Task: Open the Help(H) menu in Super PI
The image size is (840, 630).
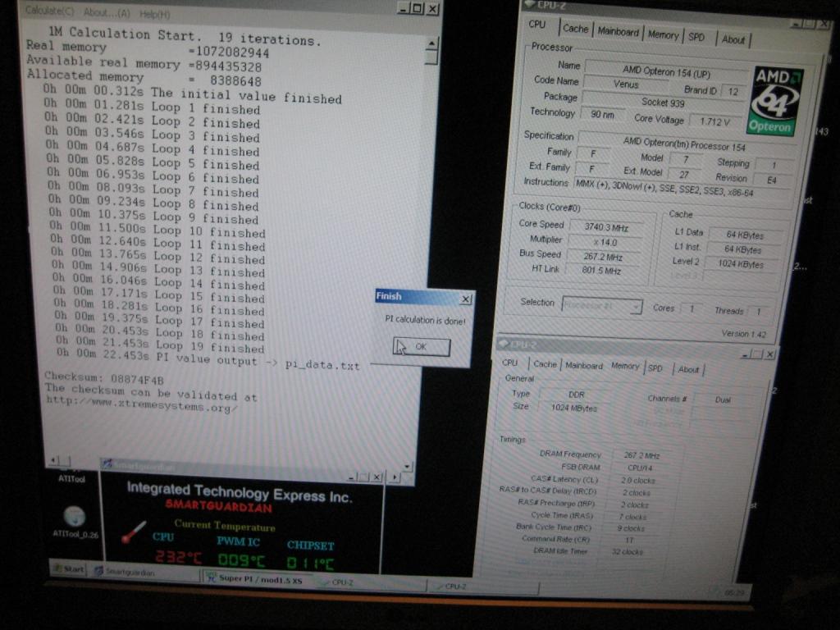Action: pos(155,14)
